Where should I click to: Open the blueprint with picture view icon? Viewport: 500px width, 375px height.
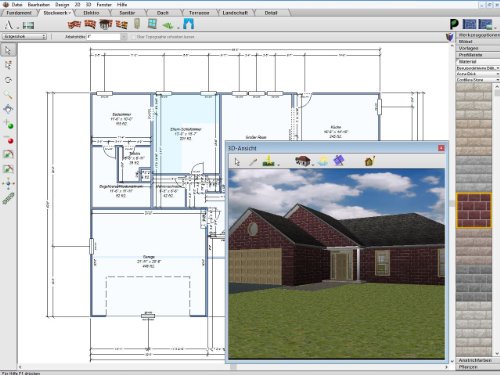click(485, 24)
